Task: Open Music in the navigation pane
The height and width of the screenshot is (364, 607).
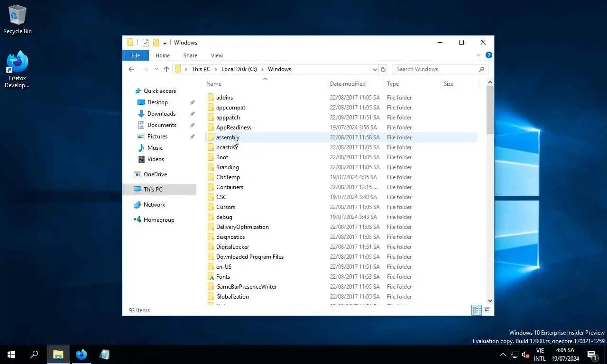Action: click(x=155, y=148)
